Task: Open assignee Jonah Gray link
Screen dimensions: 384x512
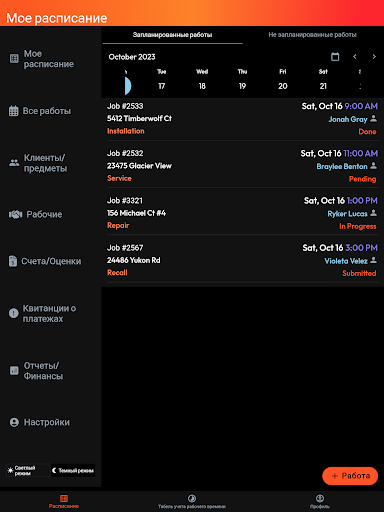Action: (348, 119)
